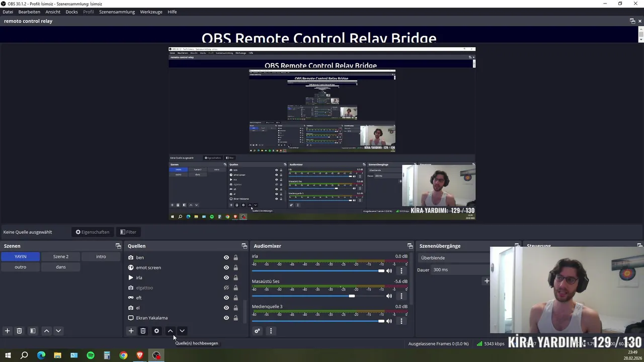Open the Überblende transition dropdown
This screenshot has width=644, height=362.
[x=454, y=258]
